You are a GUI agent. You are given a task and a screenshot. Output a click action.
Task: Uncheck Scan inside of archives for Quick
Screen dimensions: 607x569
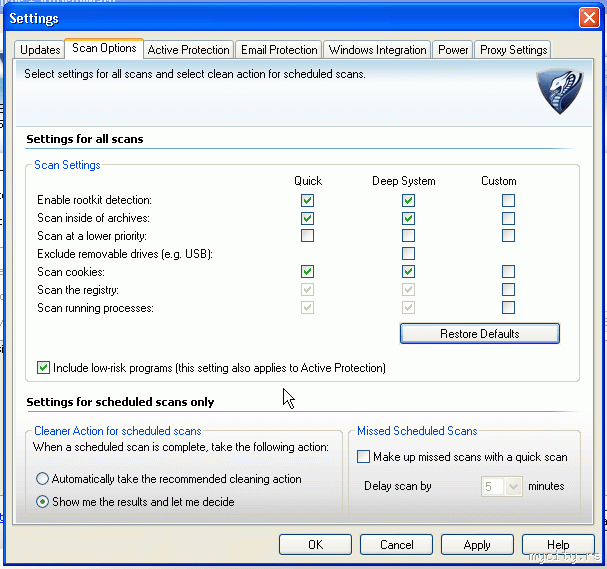coord(308,218)
